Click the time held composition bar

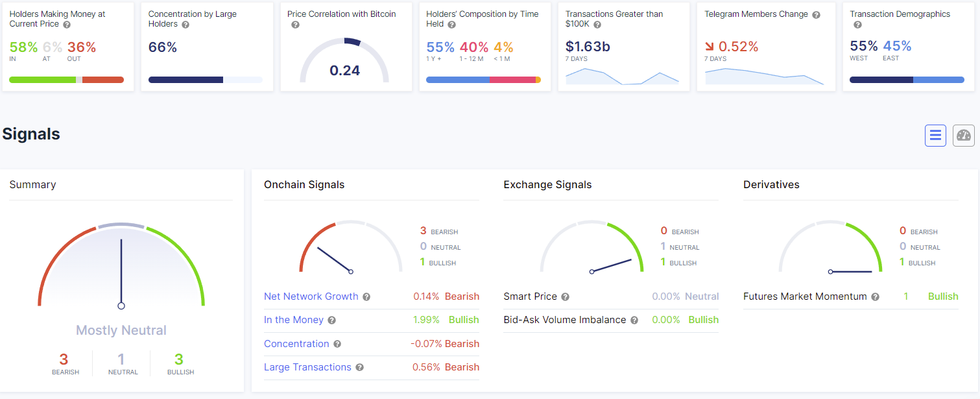coord(483,80)
